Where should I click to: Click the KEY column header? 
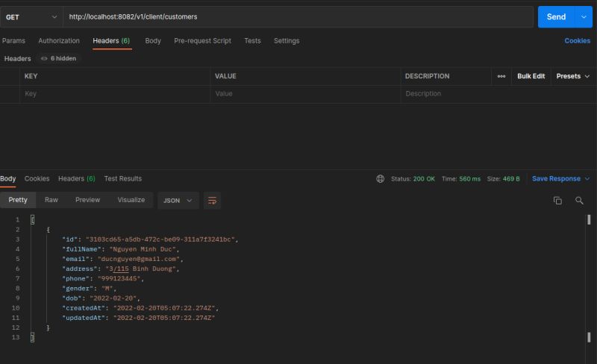[31, 76]
